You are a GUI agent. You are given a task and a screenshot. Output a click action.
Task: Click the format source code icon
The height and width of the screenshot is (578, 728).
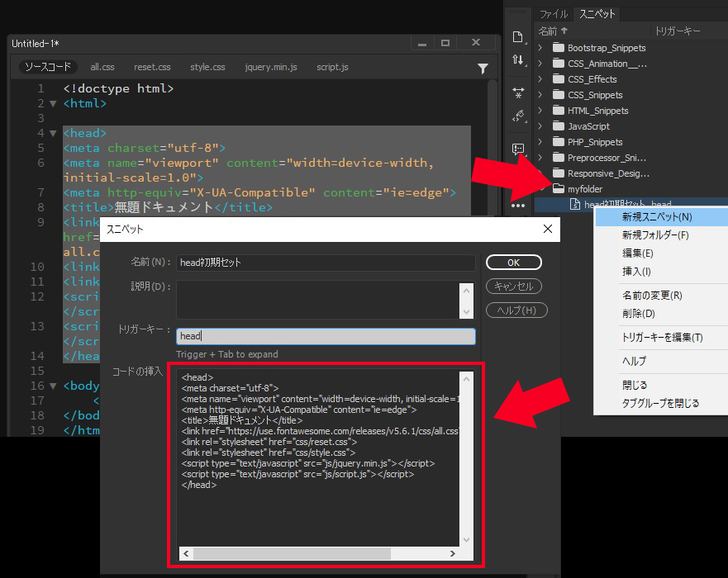[x=518, y=116]
